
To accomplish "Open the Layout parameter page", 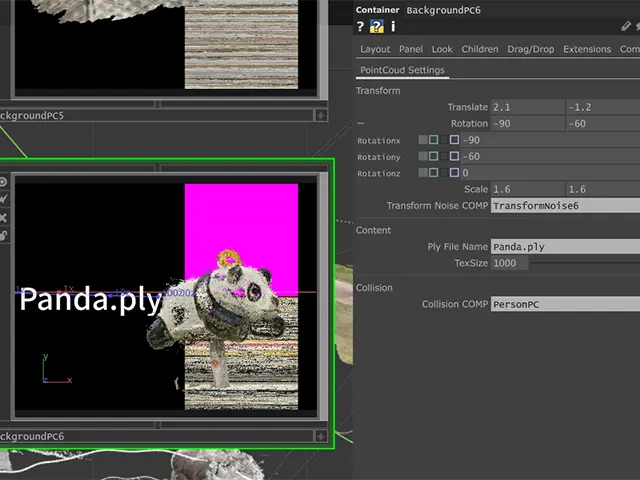I will [x=375, y=49].
